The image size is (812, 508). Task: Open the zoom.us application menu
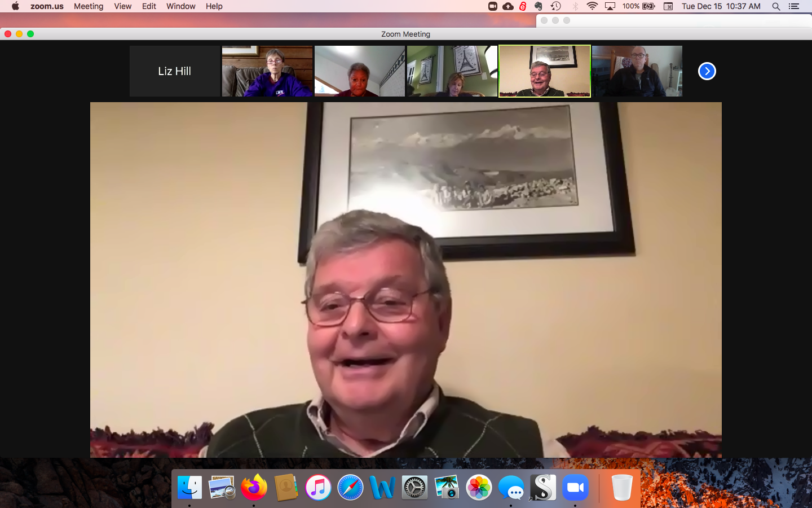pyautogui.click(x=47, y=6)
